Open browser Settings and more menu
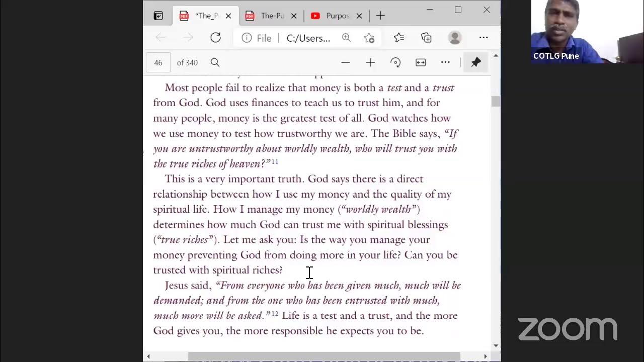 click(484, 38)
